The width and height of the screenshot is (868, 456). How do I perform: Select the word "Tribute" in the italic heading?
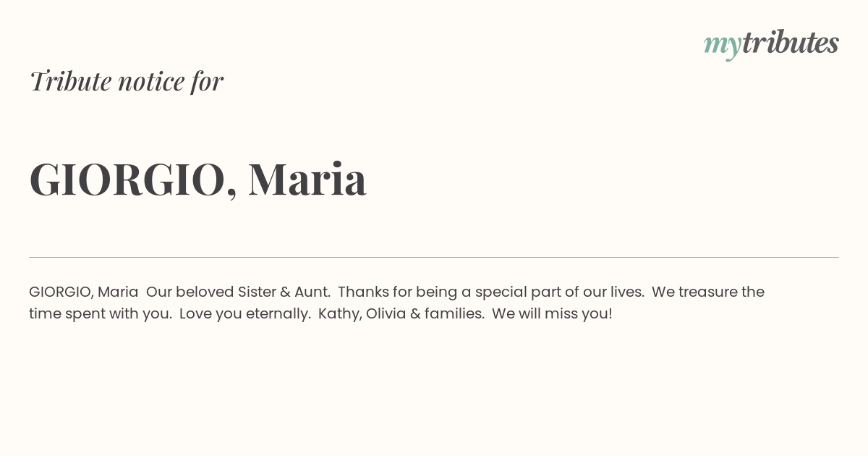tap(71, 81)
